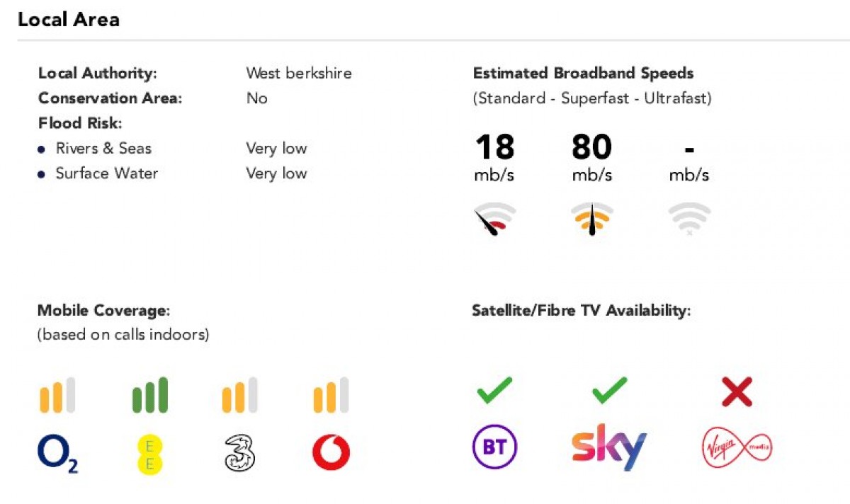
Task: Click the Sky logo
Action: coord(609,447)
